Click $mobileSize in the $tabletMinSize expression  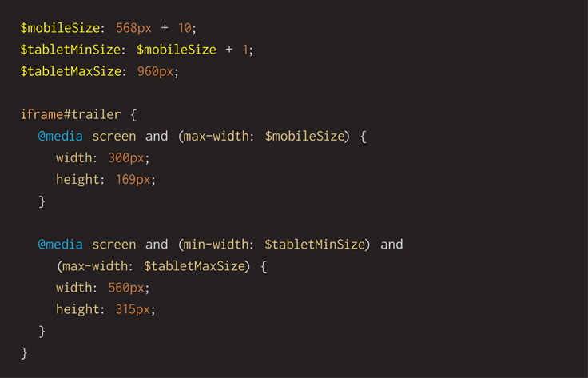pyautogui.click(x=177, y=50)
